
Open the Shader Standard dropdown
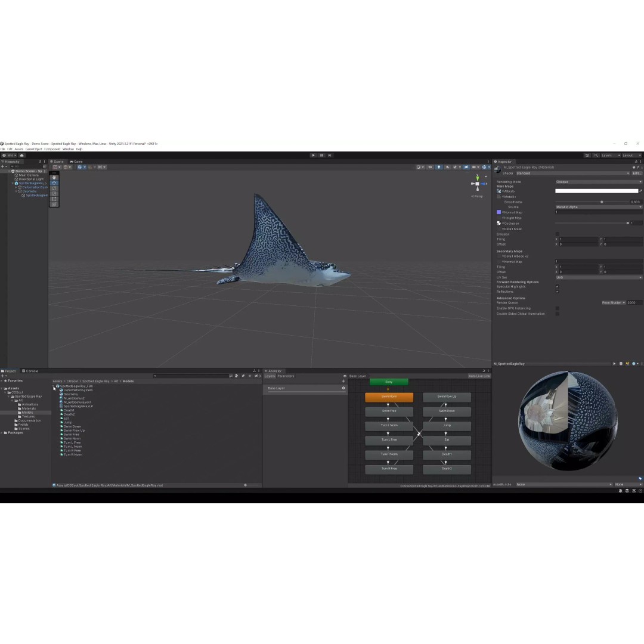[x=572, y=174]
